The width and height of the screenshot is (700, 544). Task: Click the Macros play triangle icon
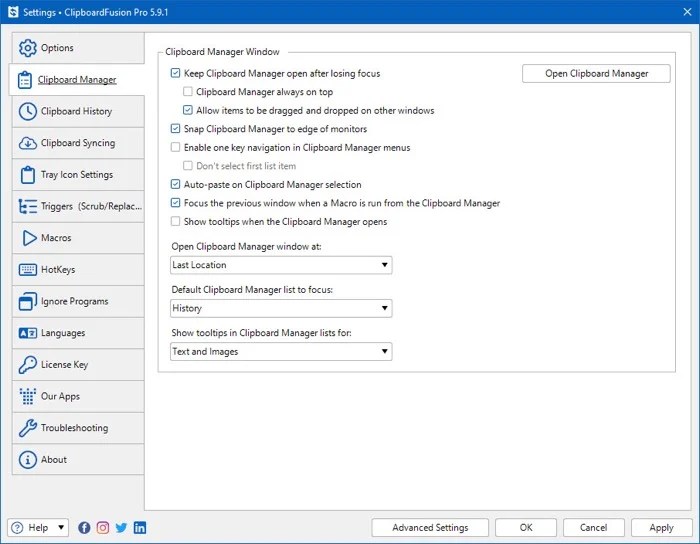tap(29, 238)
